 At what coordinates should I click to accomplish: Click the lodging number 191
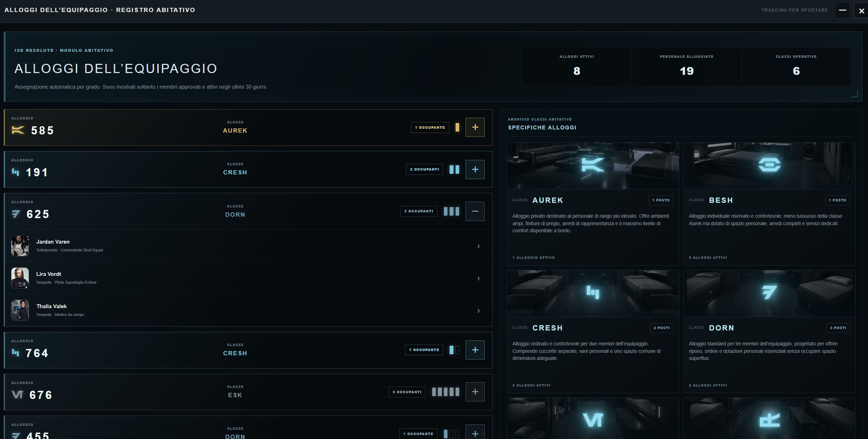(x=37, y=172)
